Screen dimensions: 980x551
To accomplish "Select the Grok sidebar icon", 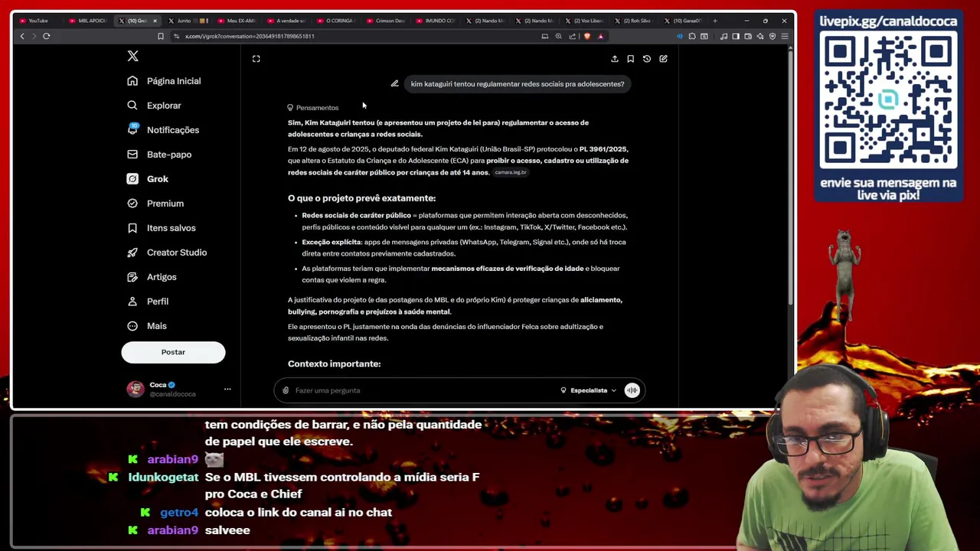I will tap(132, 179).
